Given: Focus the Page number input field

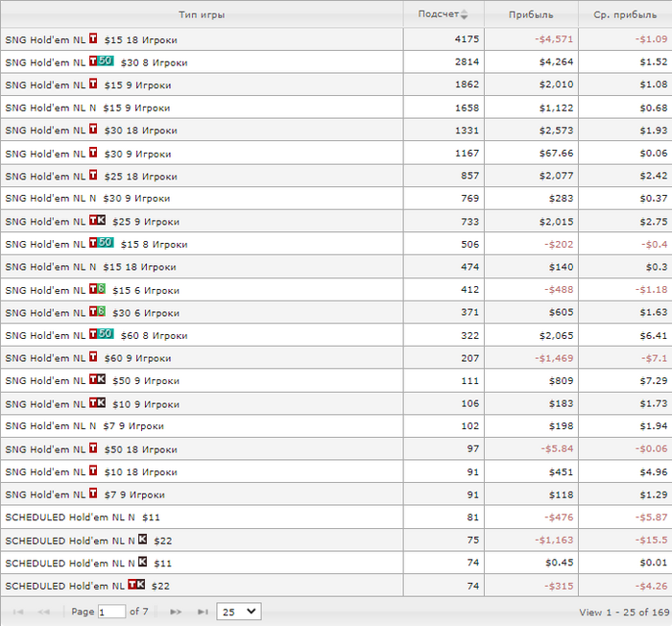Looking at the screenshot, I should click(x=112, y=612).
